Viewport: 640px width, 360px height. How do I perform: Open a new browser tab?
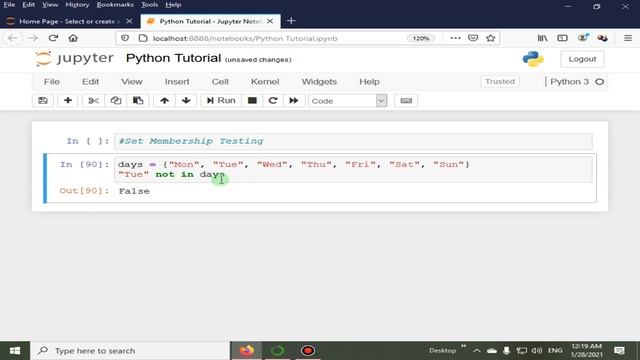(x=291, y=21)
